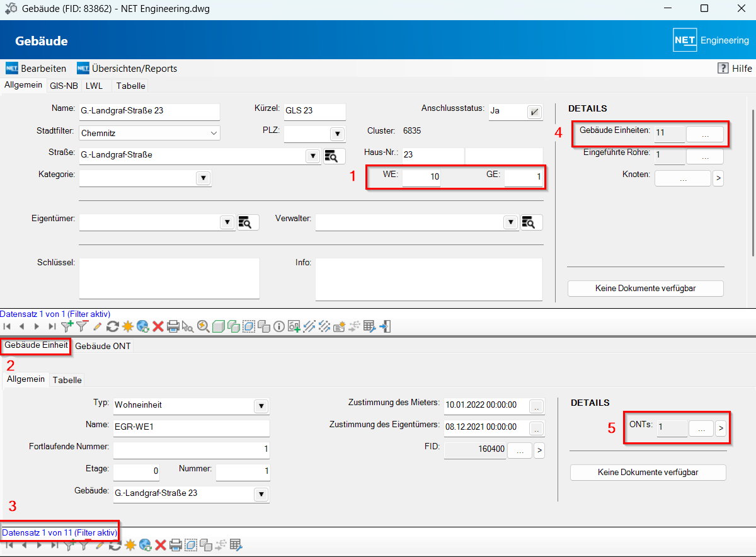Expand the PLZ dropdown

click(x=337, y=134)
